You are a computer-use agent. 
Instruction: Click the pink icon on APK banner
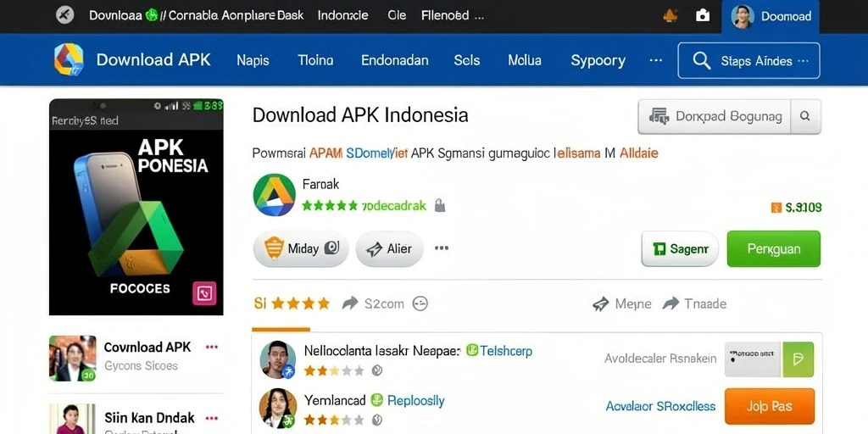coord(204,293)
